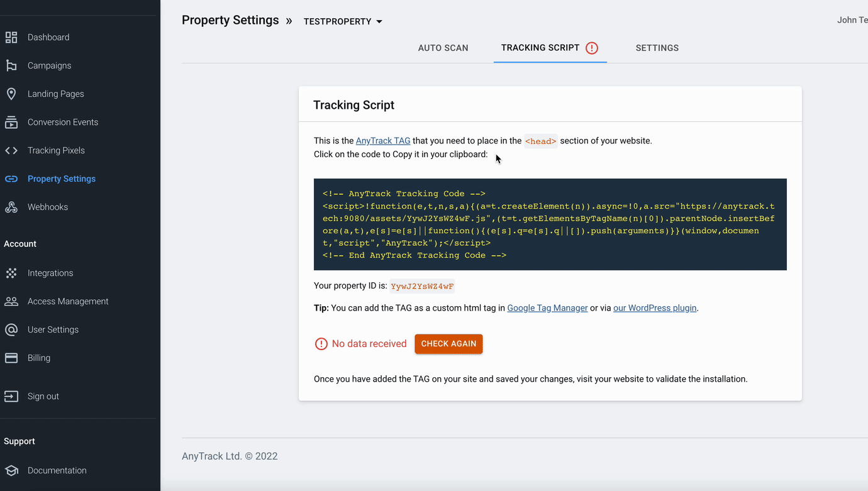The height and width of the screenshot is (491, 868).
Task: Click the No data received status text
Action: [x=369, y=344]
